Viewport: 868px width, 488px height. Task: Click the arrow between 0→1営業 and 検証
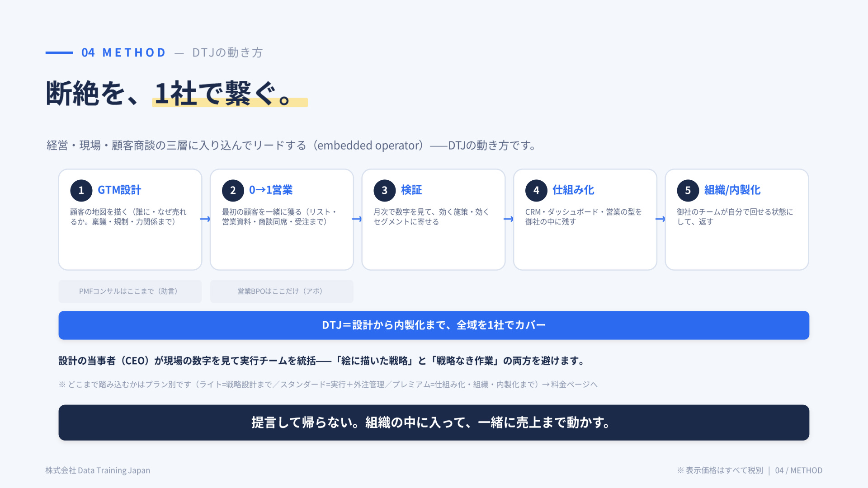[357, 219]
